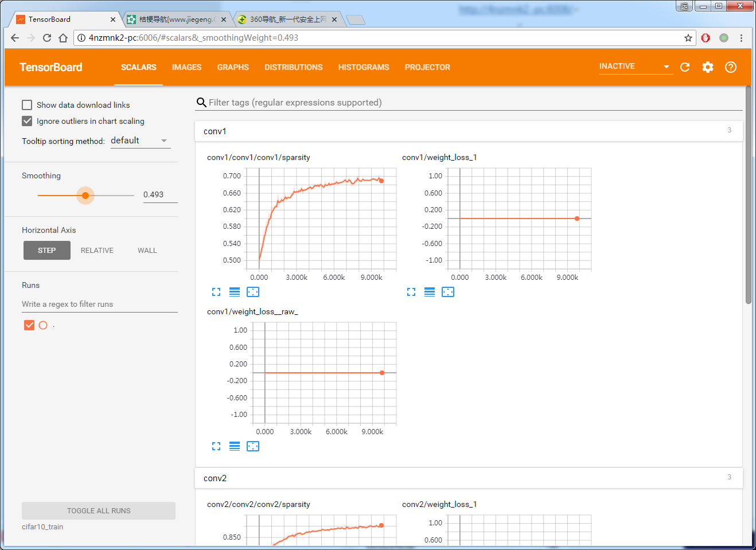
Task: Select STEP horizontal axis
Action: (47, 251)
